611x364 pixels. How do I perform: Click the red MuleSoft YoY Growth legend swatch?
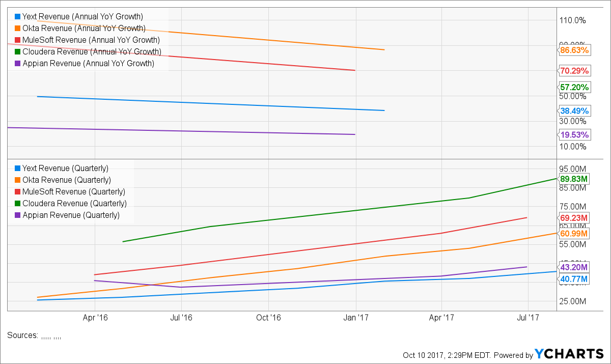click(18, 40)
